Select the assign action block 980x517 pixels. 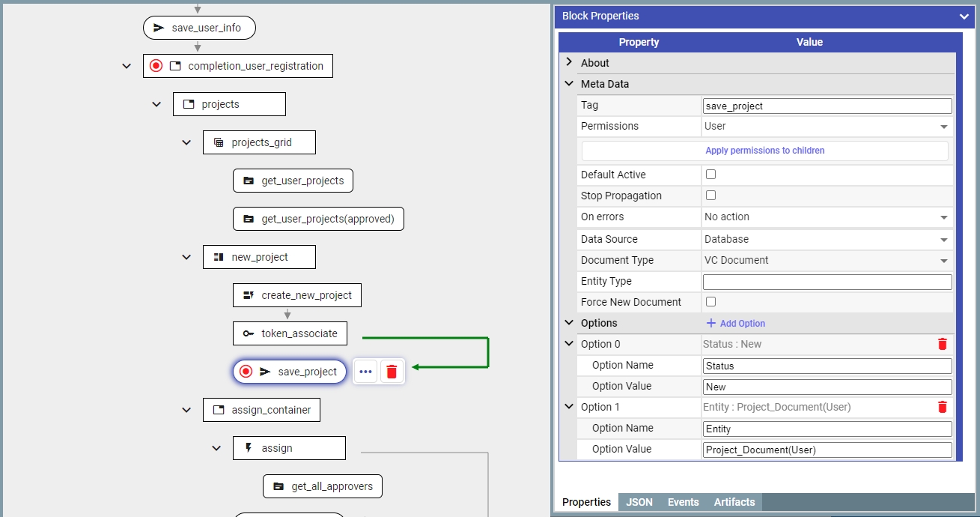pos(289,448)
